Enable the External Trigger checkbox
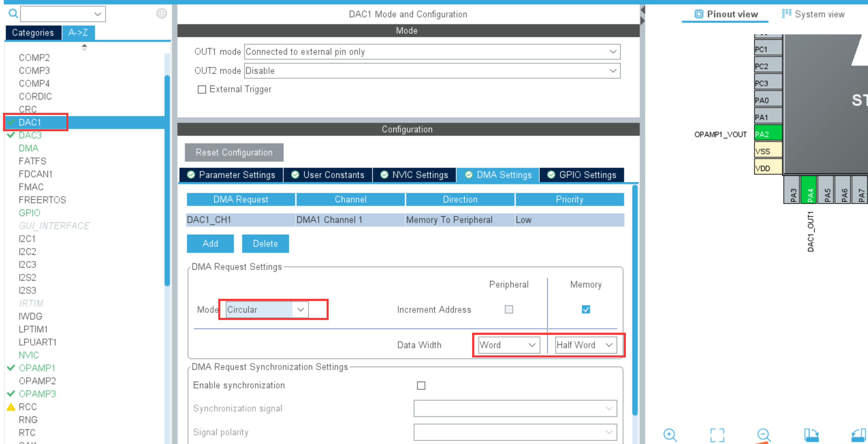Screen dimensions: 868x444 click(202, 90)
